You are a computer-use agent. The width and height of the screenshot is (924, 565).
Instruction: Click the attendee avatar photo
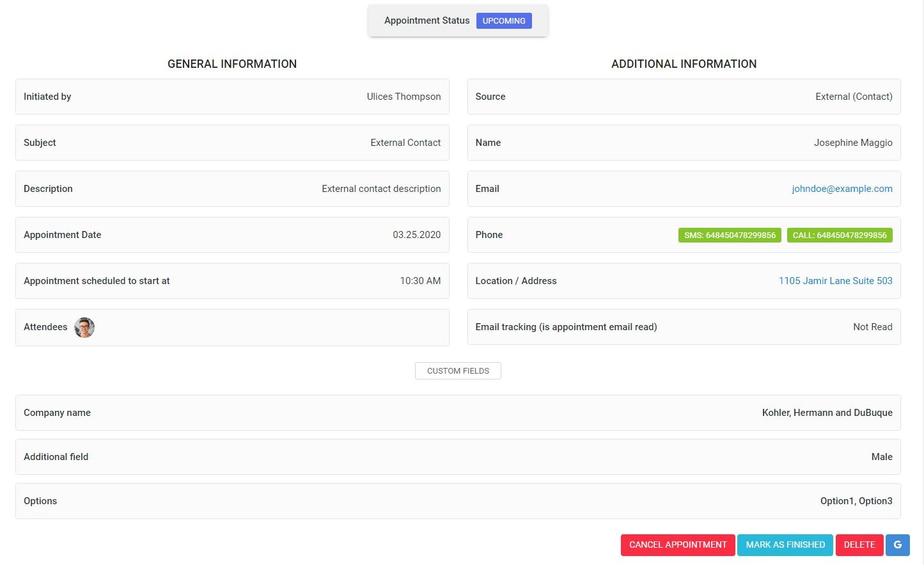click(84, 328)
